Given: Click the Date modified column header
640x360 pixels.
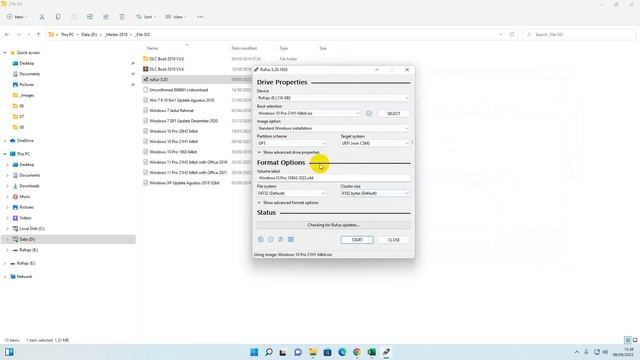Looking at the screenshot, I should [x=244, y=48].
